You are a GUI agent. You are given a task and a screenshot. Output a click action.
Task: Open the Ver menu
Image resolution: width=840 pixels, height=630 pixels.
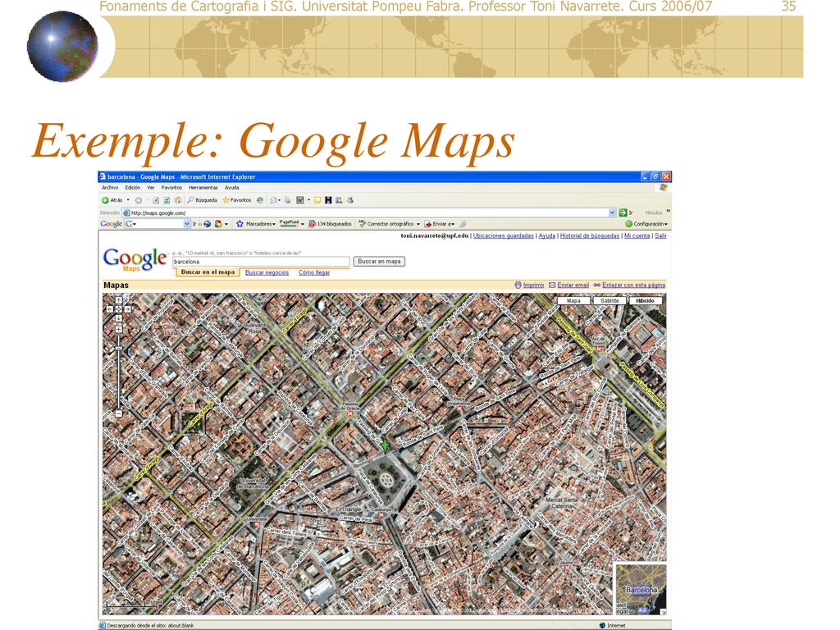point(151,188)
